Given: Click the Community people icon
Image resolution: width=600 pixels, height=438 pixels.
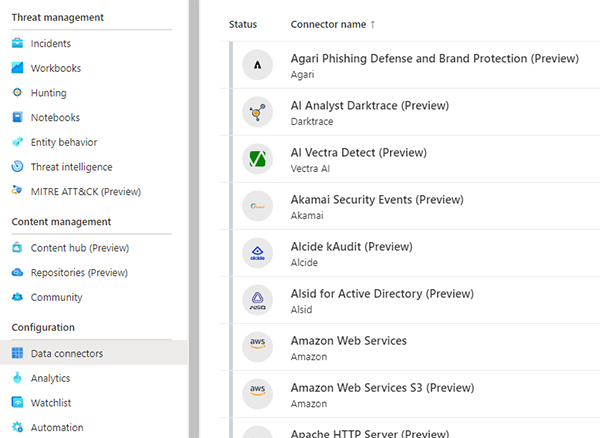Looking at the screenshot, I should (17, 297).
